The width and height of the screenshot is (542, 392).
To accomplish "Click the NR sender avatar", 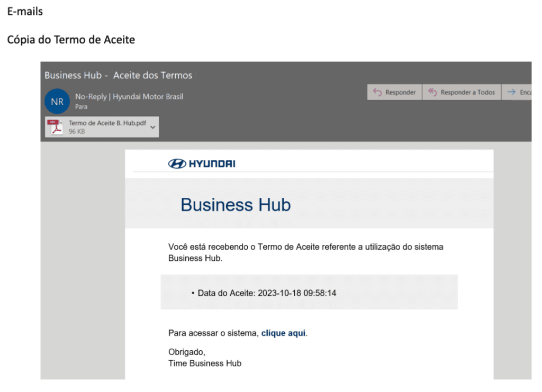I will (57, 102).
